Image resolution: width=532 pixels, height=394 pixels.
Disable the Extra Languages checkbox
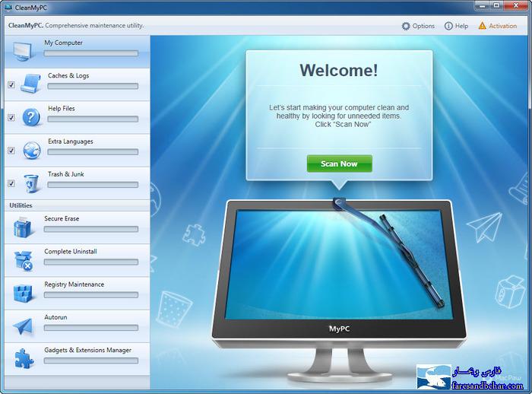11,151
